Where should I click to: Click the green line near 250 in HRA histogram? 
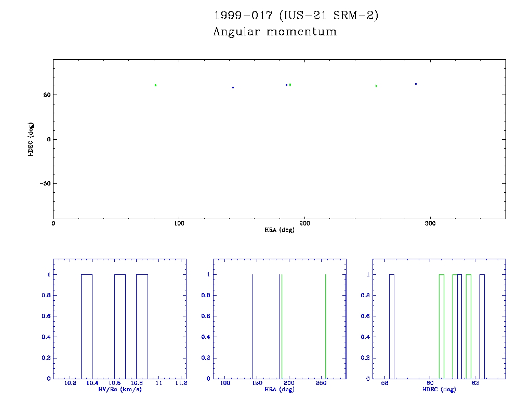tap(325, 326)
